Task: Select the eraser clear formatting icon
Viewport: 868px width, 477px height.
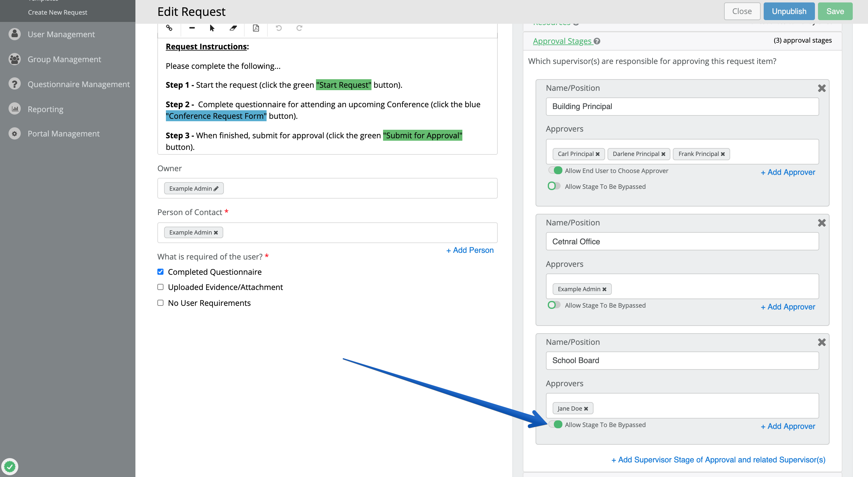Action: coord(233,28)
